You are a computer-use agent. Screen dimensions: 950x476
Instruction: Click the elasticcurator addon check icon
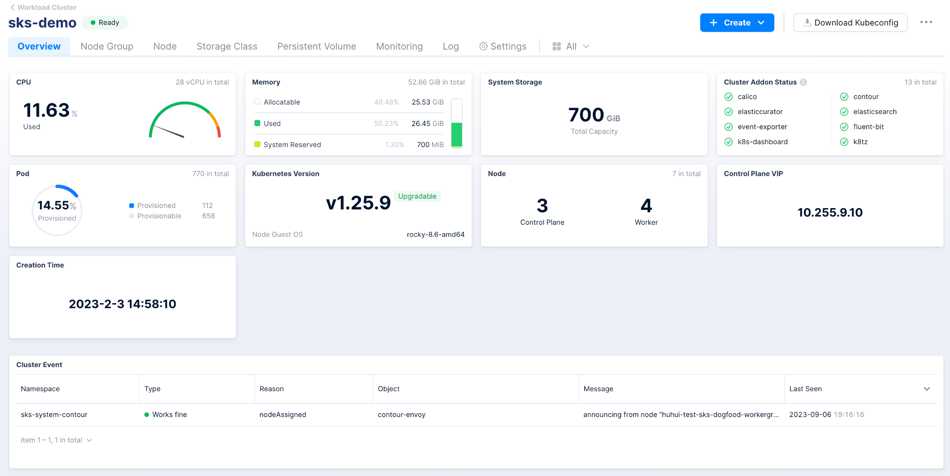pos(729,112)
